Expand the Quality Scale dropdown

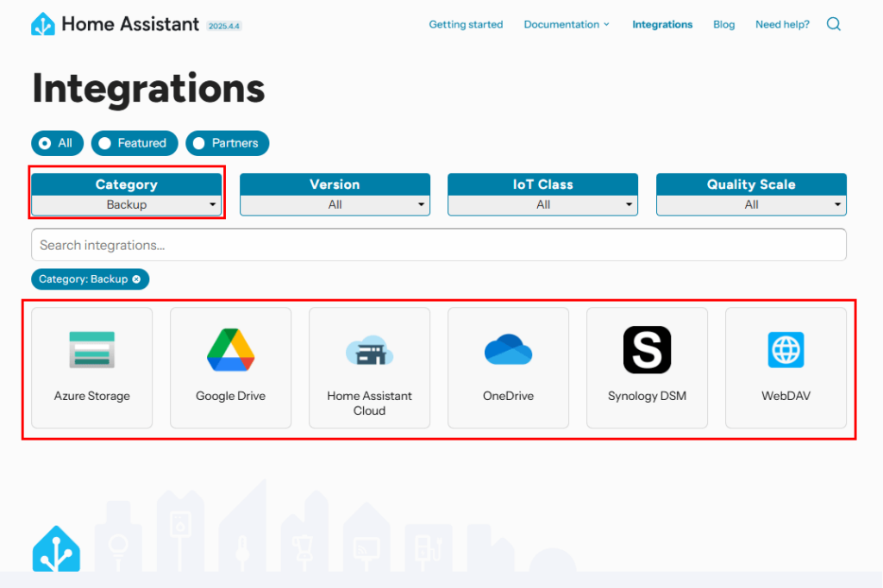point(751,204)
